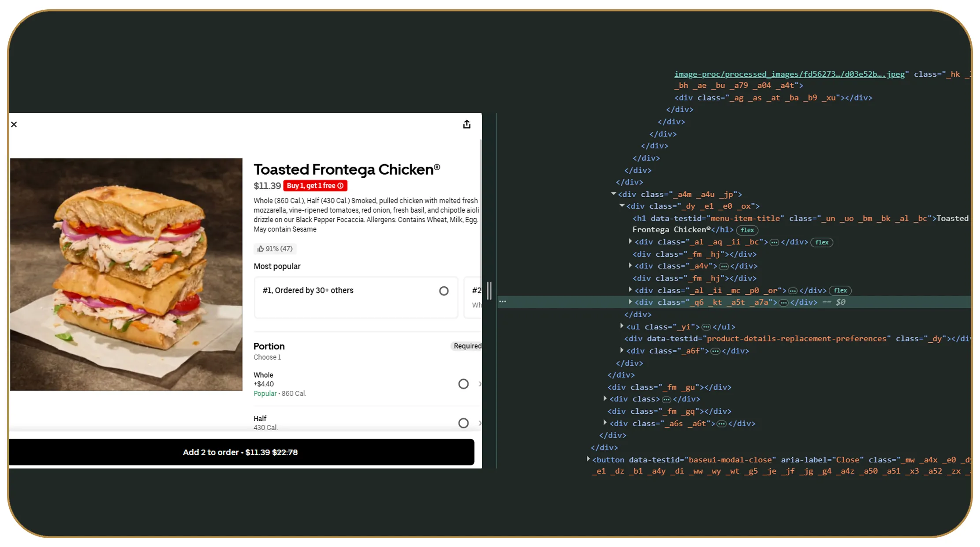
Task: Click the ellipsis inside the _a6f div
Action: [x=715, y=351]
